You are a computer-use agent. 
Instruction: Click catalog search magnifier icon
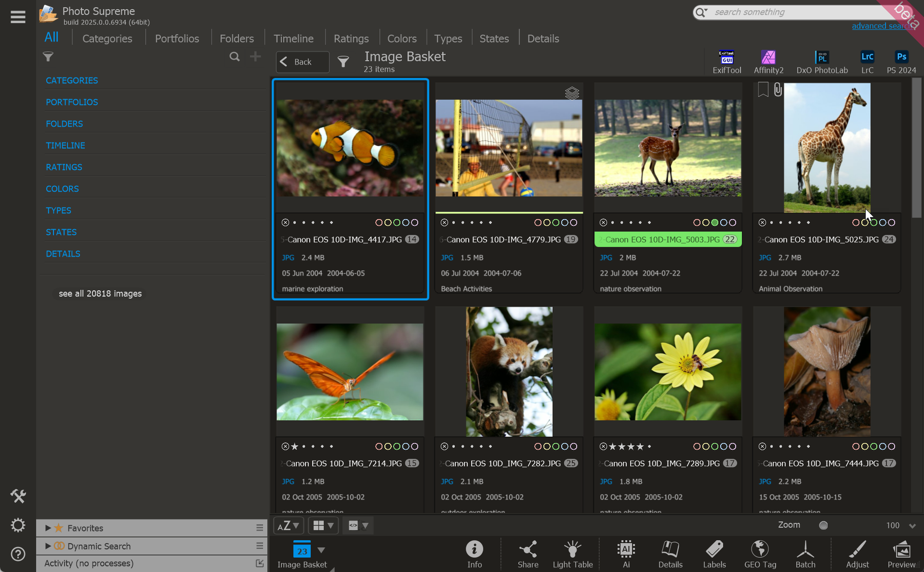pos(235,57)
